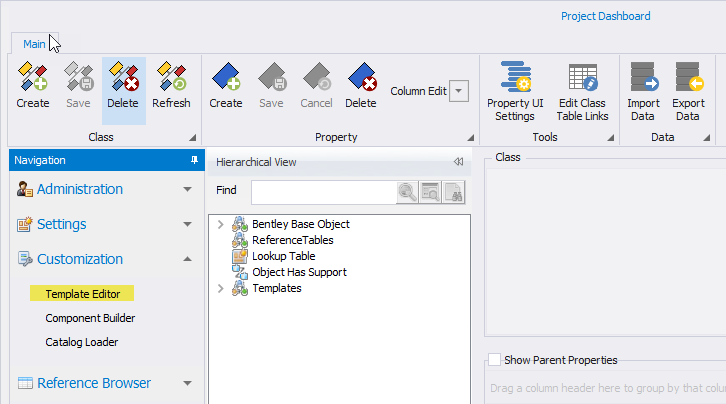The height and width of the screenshot is (404, 726).
Task: Click the binoculars find icon
Action: click(x=454, y=192)
